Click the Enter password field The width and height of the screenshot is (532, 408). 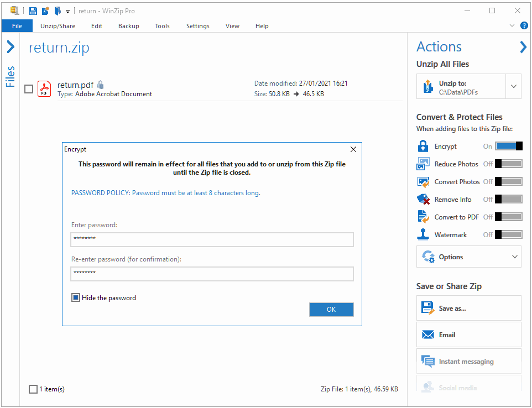click(212, 239)
